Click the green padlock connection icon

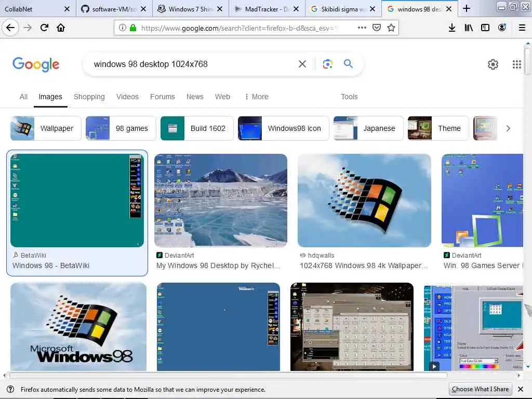(133, 28)
